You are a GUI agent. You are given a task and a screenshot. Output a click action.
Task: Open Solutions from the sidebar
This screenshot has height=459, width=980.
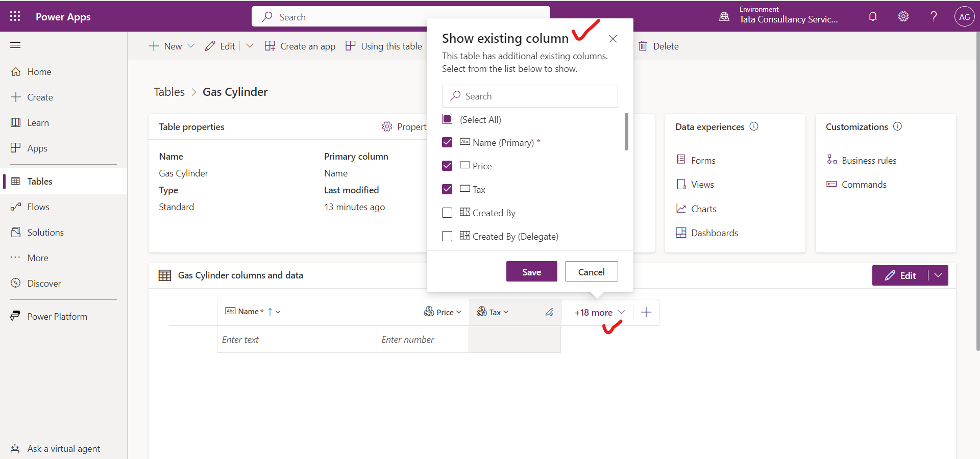[x=44, y=232]
